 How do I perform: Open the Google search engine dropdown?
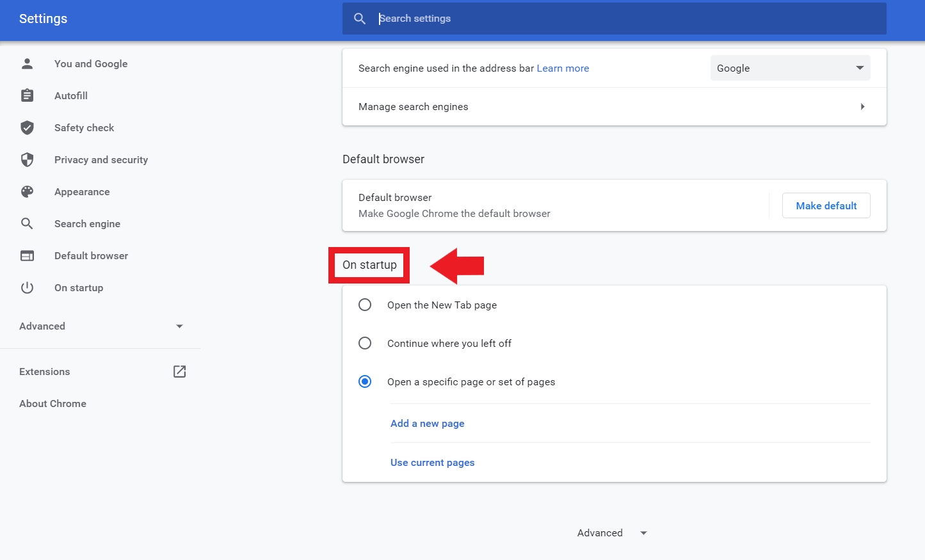790,68
